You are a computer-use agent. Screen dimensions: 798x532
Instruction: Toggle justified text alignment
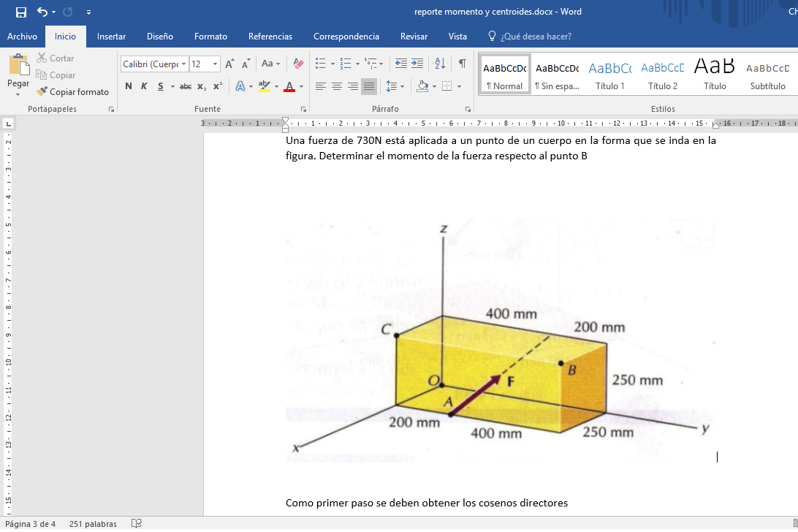(x=369, y=86)
